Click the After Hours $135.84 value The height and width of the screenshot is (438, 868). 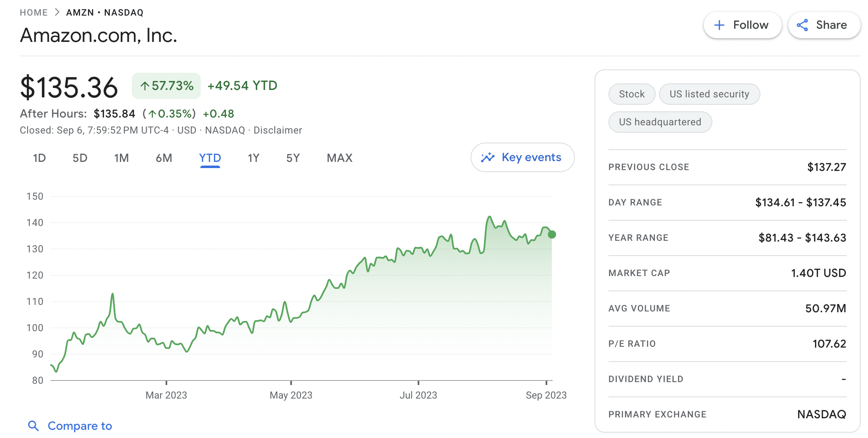(x=114, y=114)
